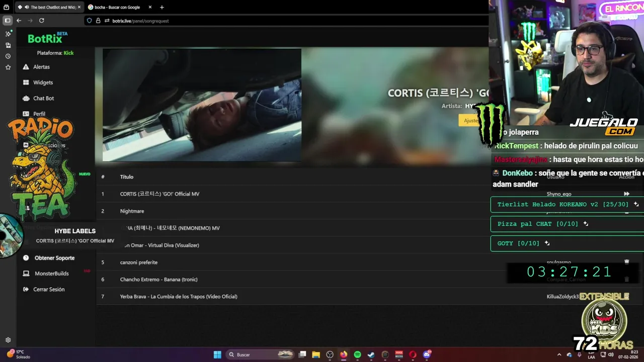Viewport: 644px width, 362px height.
Task: Click the address bar URL field
Action: point(287,21)
